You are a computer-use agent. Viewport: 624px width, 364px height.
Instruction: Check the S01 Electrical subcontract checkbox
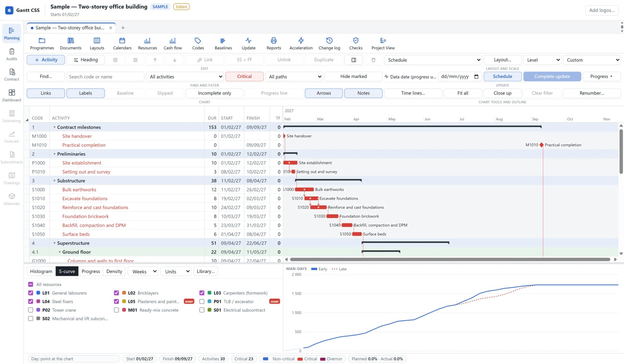(202, 310)
